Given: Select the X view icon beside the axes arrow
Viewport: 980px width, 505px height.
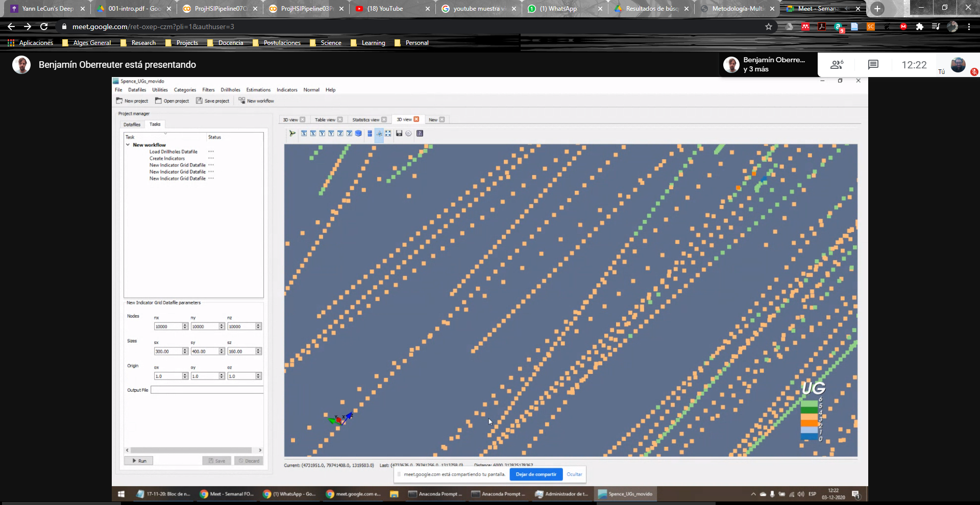Looking at the screenshot, I should pos(304,134).
